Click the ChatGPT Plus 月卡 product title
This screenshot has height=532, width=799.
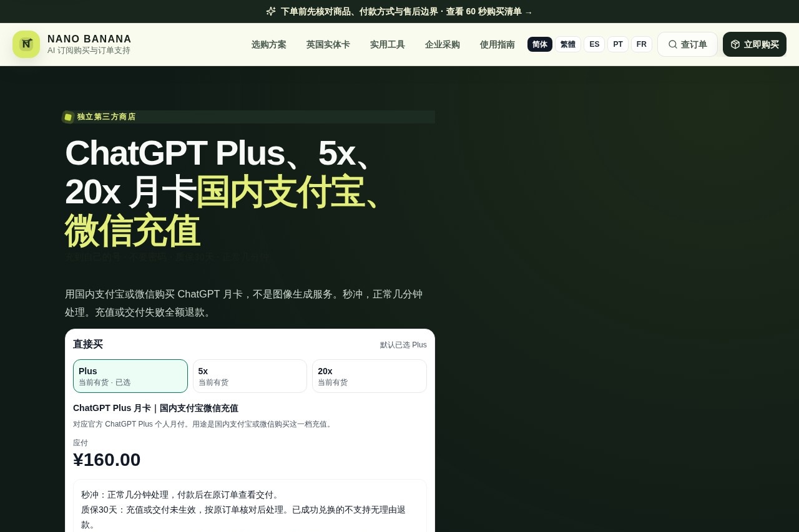(155, 408)
